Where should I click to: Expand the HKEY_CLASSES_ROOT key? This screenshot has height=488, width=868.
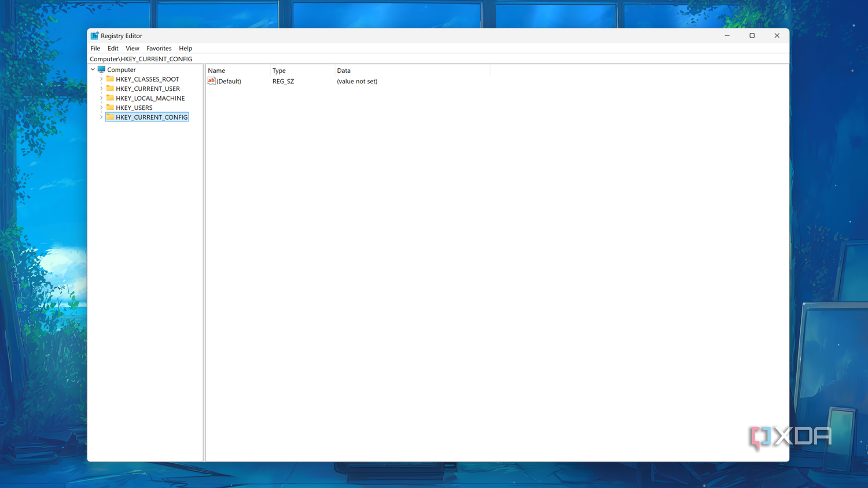[x=101, y=79]
